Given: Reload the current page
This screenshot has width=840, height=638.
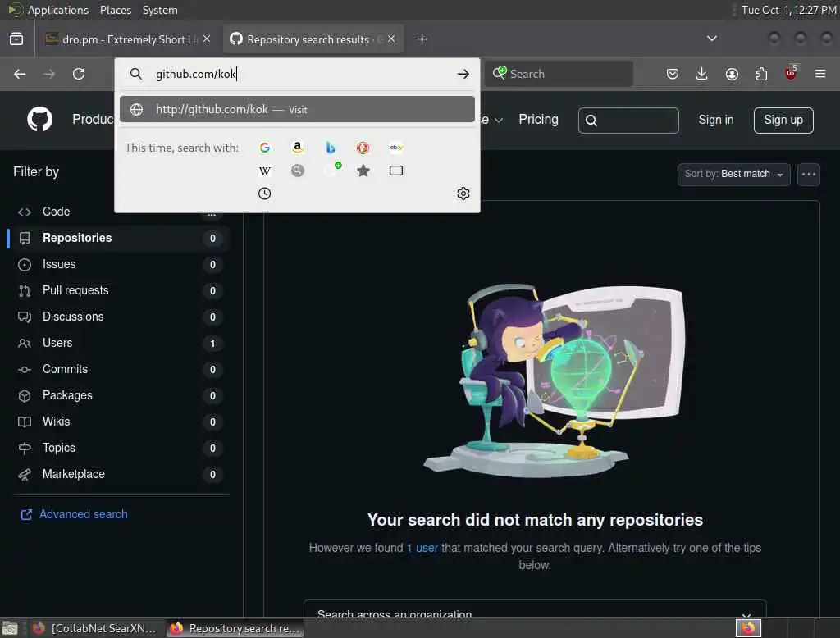Looking at the screenshot, I should pyautogui.click(x=79, y=74).
